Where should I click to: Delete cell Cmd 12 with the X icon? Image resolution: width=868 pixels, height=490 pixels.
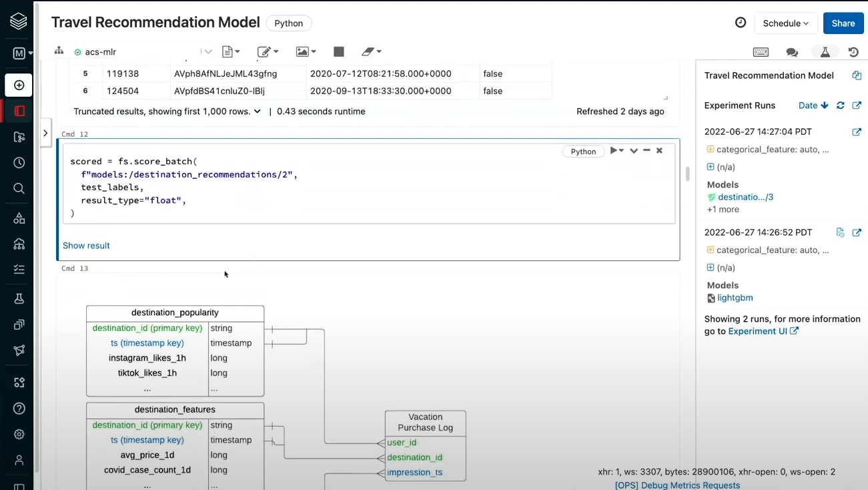659,151
